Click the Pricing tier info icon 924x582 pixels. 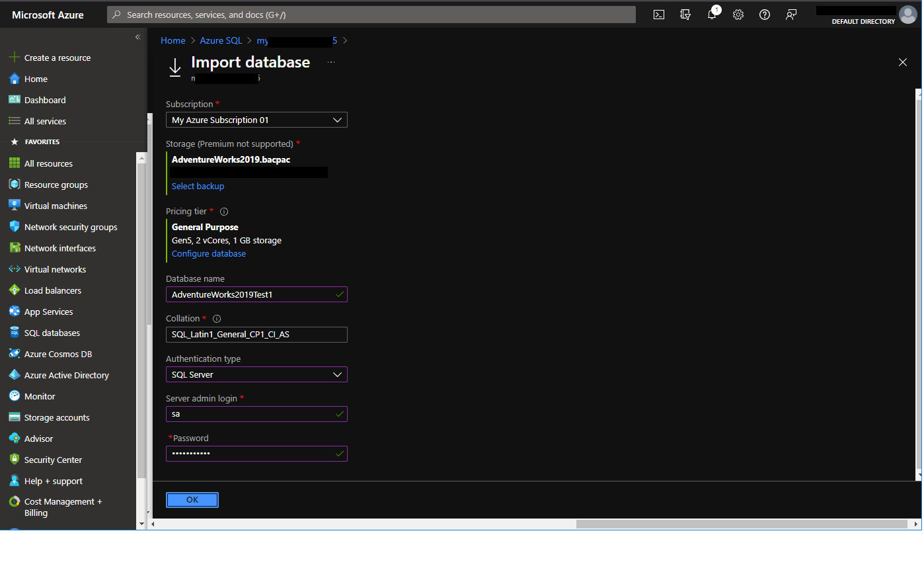tap(224, 212)
